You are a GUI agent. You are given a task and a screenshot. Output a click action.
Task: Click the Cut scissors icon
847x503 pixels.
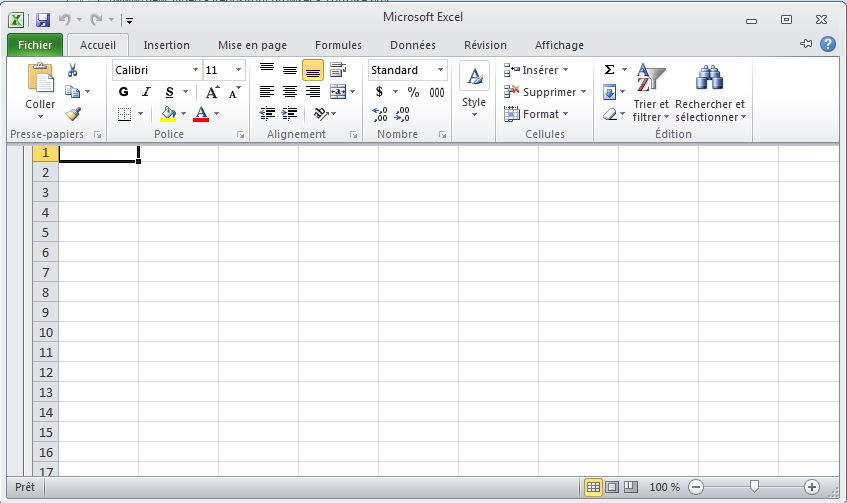[72, 70]
